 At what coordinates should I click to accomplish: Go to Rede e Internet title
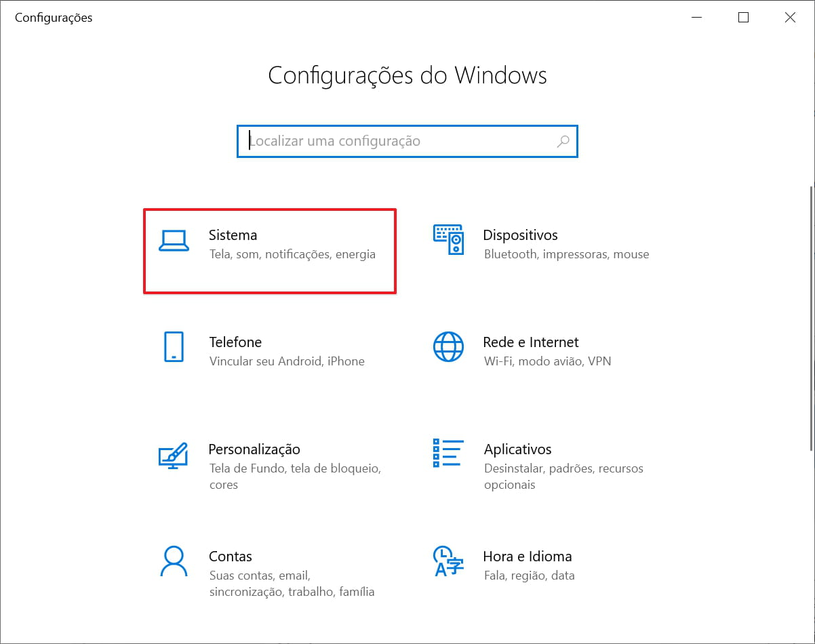(530, 342)
